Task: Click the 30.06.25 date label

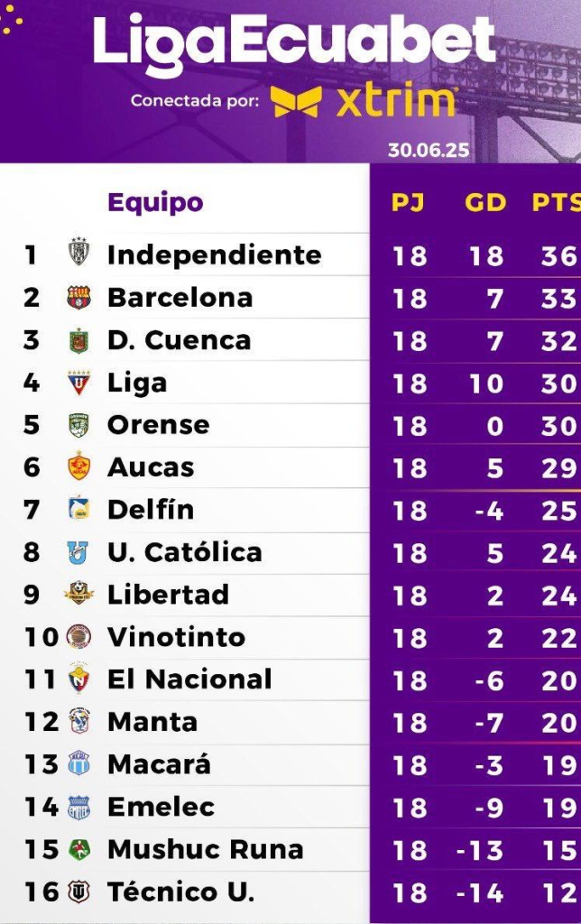Action: pyautogui.click(x=429, y=150)
